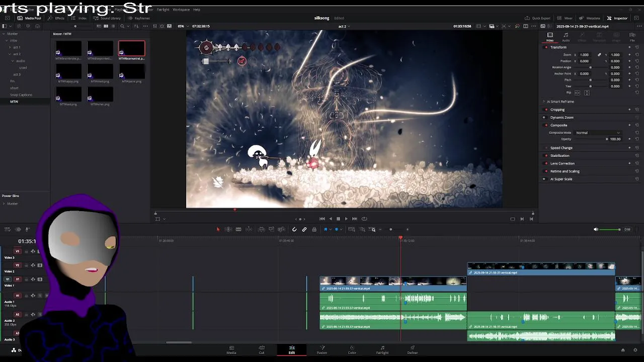The image size is (644, 362).
Task: Enable the Dynamic Zoom section
Action: point(544,118)
